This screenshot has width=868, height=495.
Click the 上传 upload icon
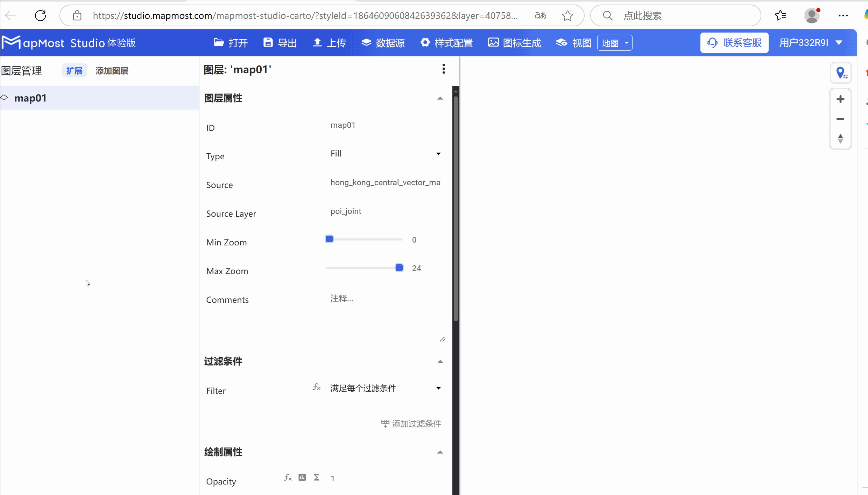coord(317,42)
